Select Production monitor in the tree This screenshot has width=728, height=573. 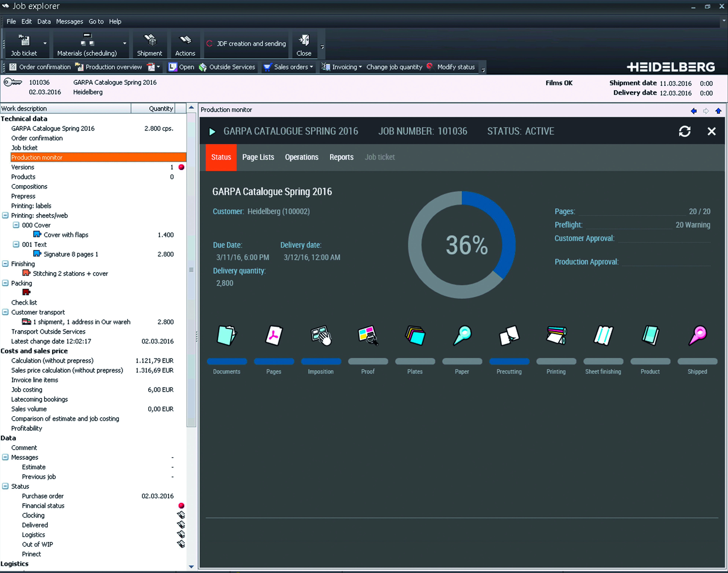click(98, 157)
